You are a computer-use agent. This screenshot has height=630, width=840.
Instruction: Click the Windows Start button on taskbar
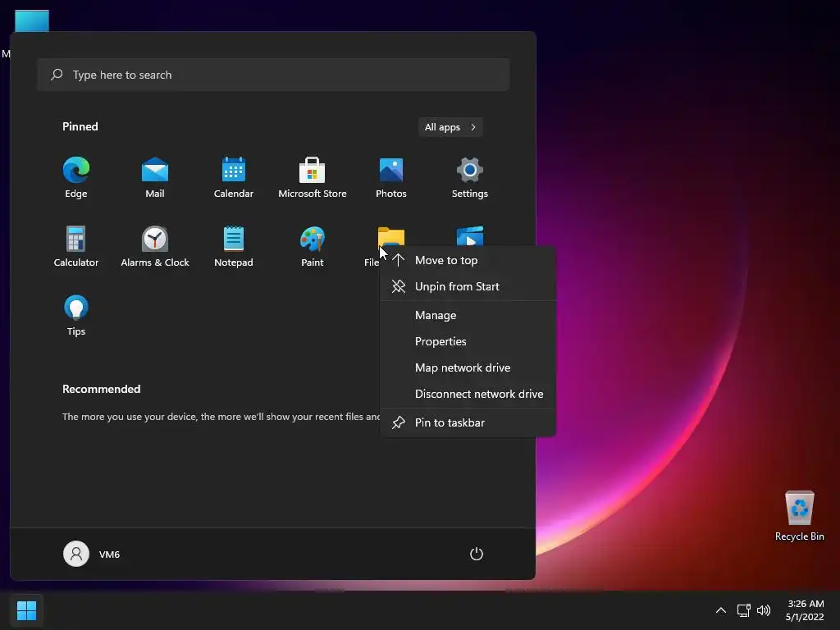pos(26,610)
